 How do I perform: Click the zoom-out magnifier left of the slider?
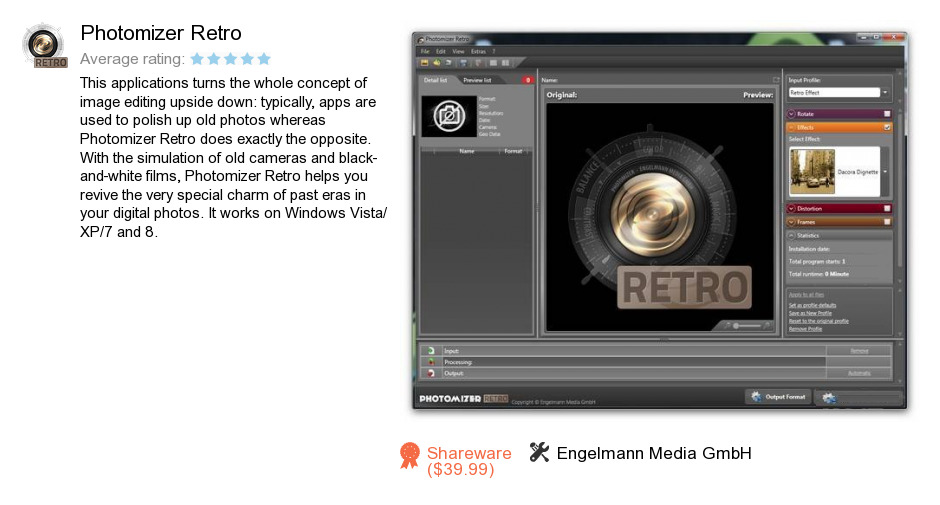click(x=727, y=325)
